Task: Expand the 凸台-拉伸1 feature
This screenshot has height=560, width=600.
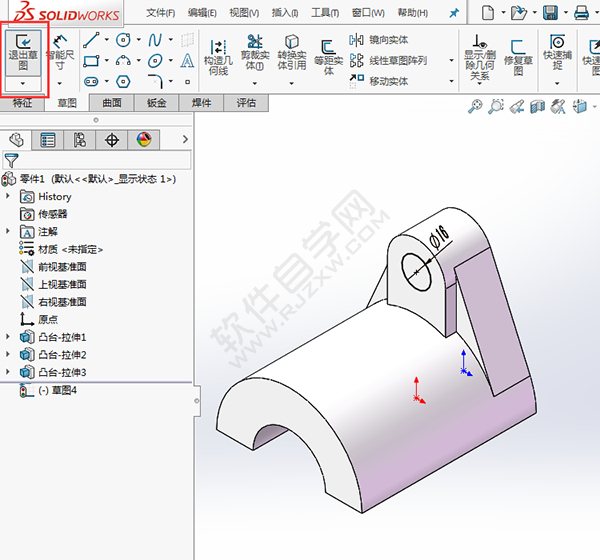Action: tap(8, 336)
